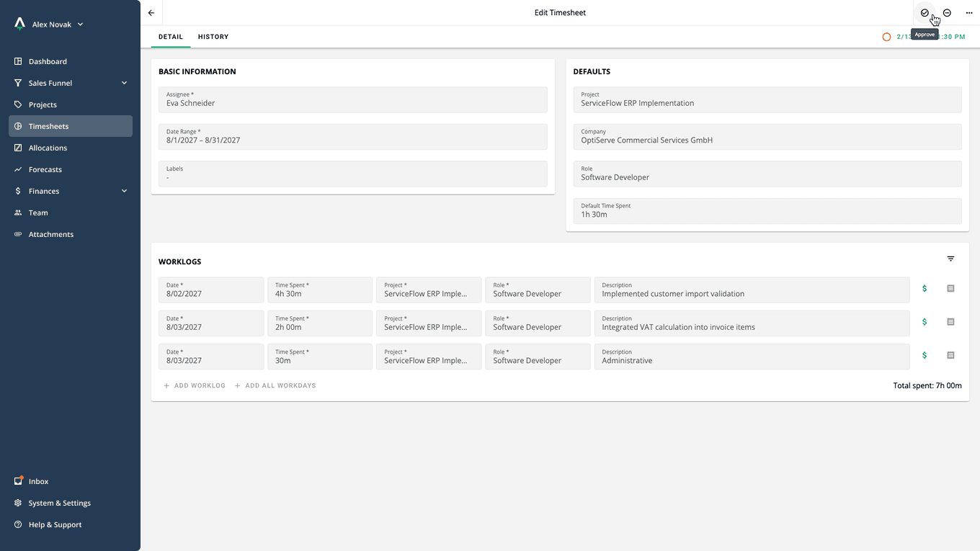Select Timesheets in the sidebar
Screen dimensions: 980x551
71,126
